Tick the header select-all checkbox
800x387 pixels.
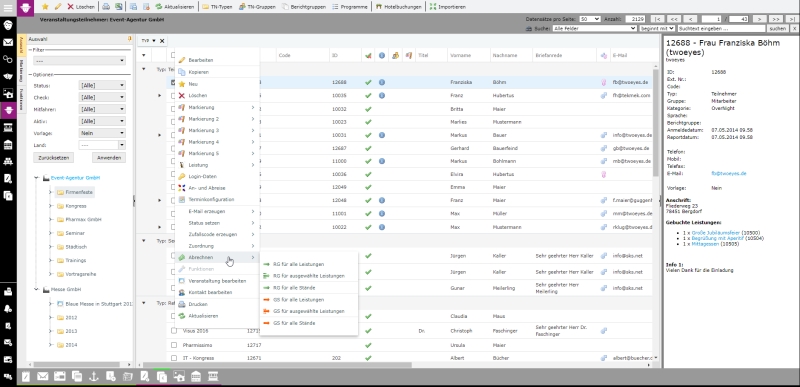(x=173, y=55)
